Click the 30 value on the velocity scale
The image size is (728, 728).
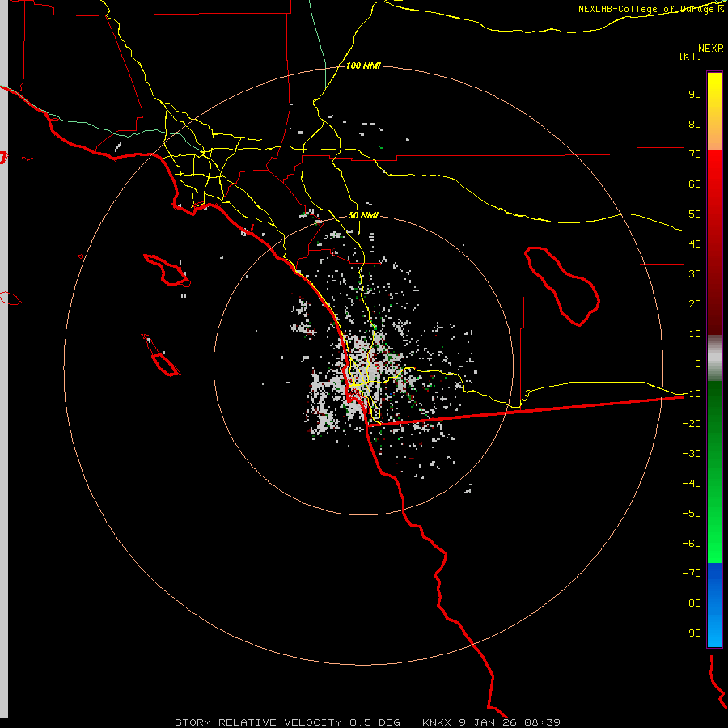coord(695,274)
